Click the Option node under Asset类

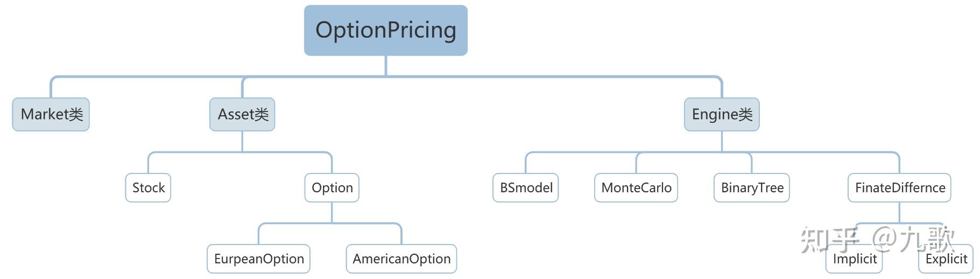coord(332,187)
